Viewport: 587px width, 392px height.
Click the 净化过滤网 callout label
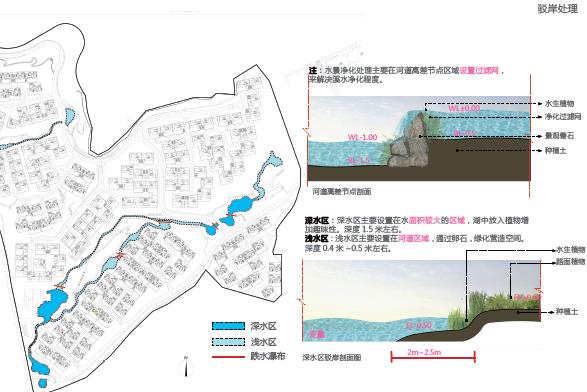click(x=563, y=117)
